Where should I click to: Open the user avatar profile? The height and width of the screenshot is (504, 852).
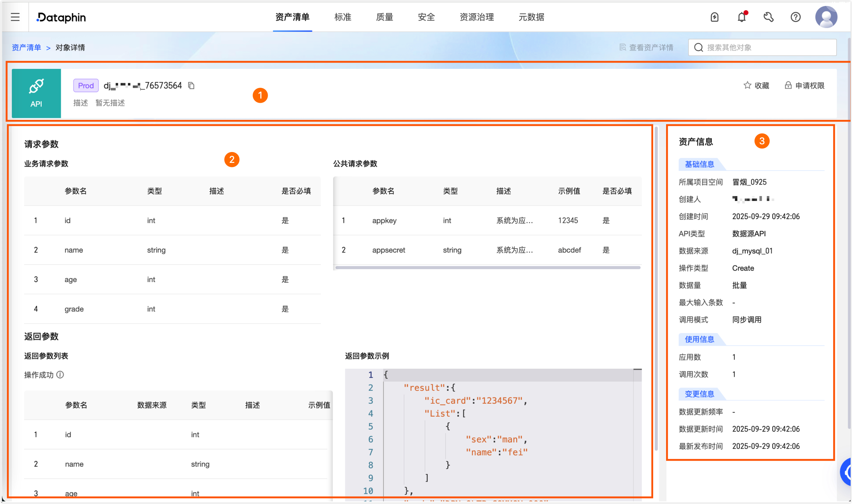pyautogui.click(x=826, y=17)
